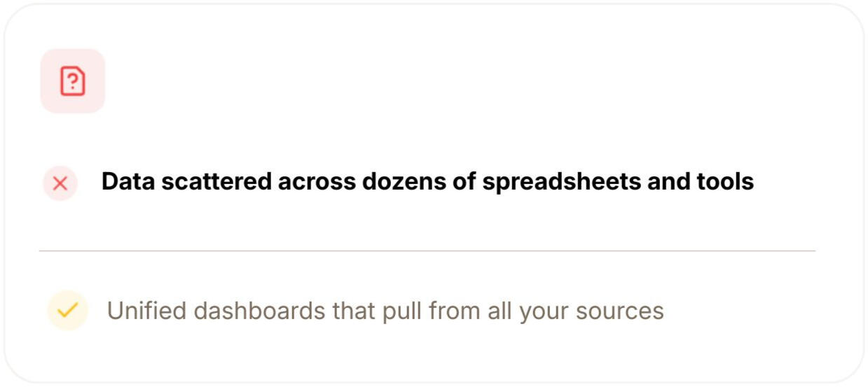Click the red X circle icon
The width and height of the screenshot is (868, 387).
tap(60, 183)
